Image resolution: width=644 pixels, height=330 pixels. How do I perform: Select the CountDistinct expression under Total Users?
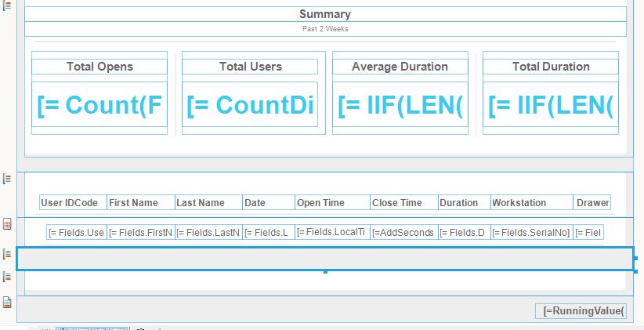pyautogui.click(x=250, y=104)
